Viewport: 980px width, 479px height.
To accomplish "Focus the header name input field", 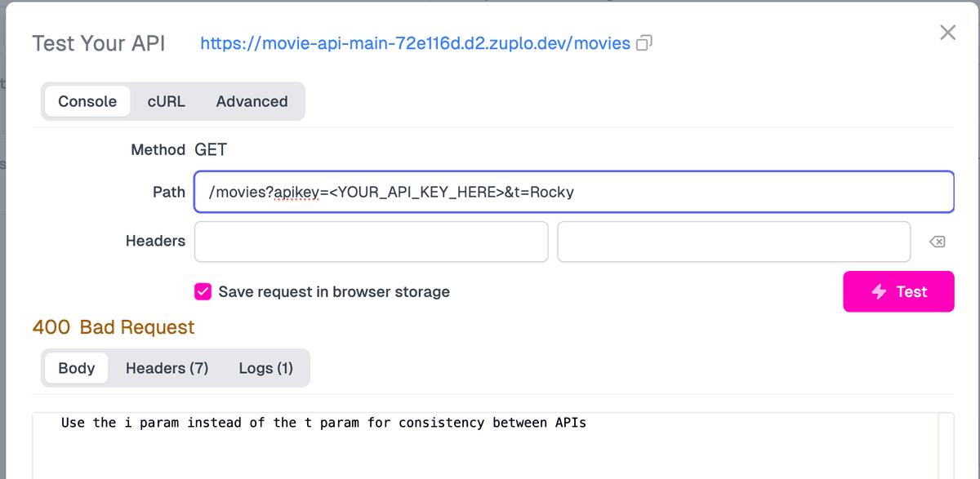I will pos(371,242).
